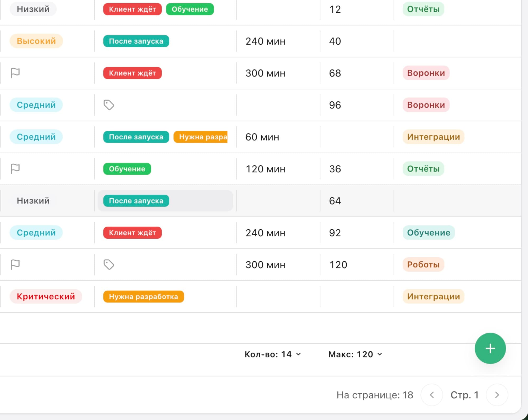Click the Обучение tag in the top row
Viewport: 528px width, 420px height.
pyautogui.click(x=190, y=9)
